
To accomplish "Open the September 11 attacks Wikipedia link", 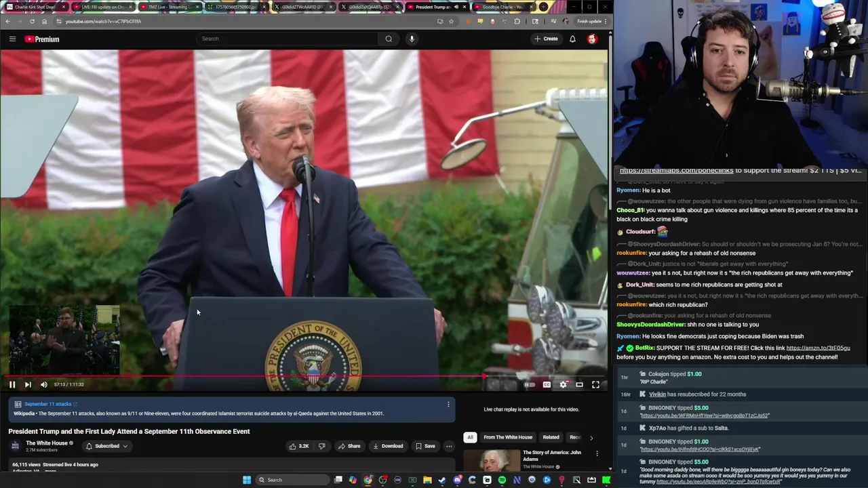I will point(48,404).
